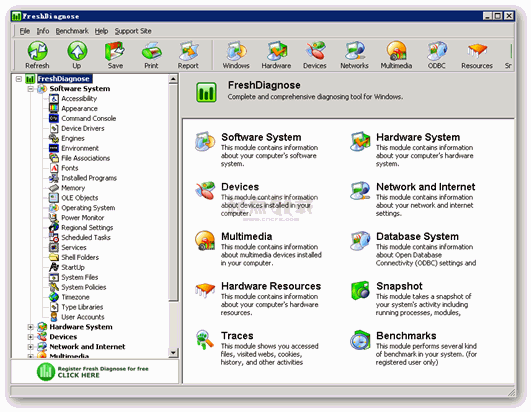
Task: Select Accessibility in the tree
Action: click(x=79, y=99)
